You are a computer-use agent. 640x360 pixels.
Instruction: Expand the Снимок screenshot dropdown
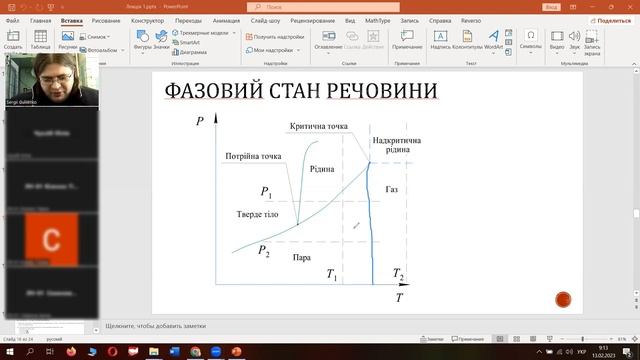[109, 37]
